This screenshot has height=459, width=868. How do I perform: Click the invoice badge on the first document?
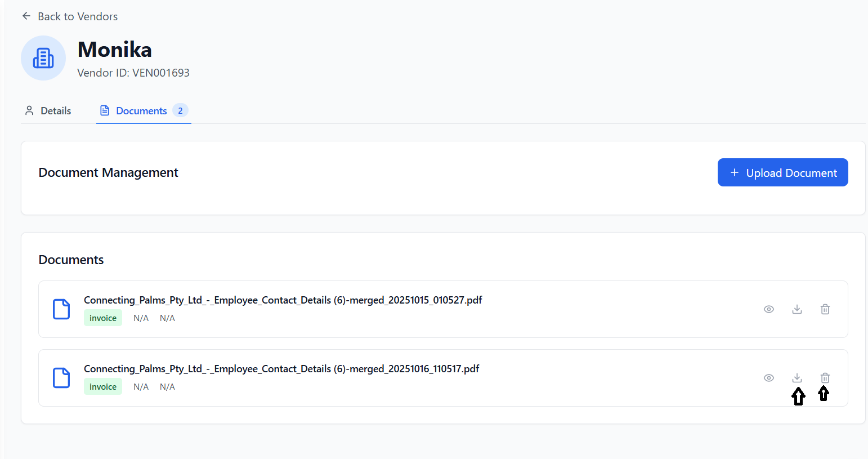[103, 318]
